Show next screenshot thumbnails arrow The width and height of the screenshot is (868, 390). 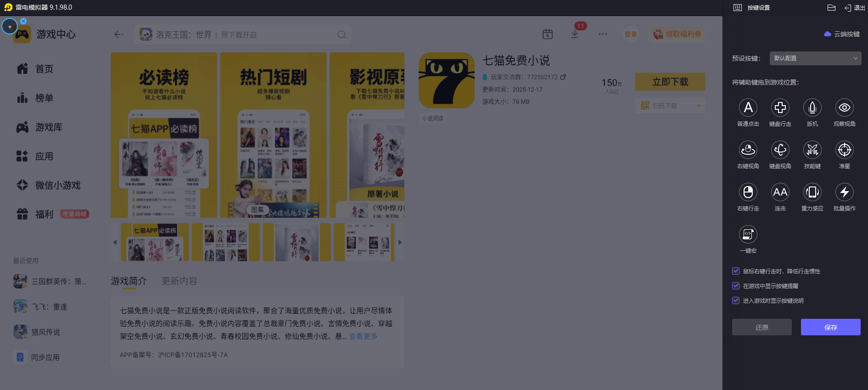400,242
